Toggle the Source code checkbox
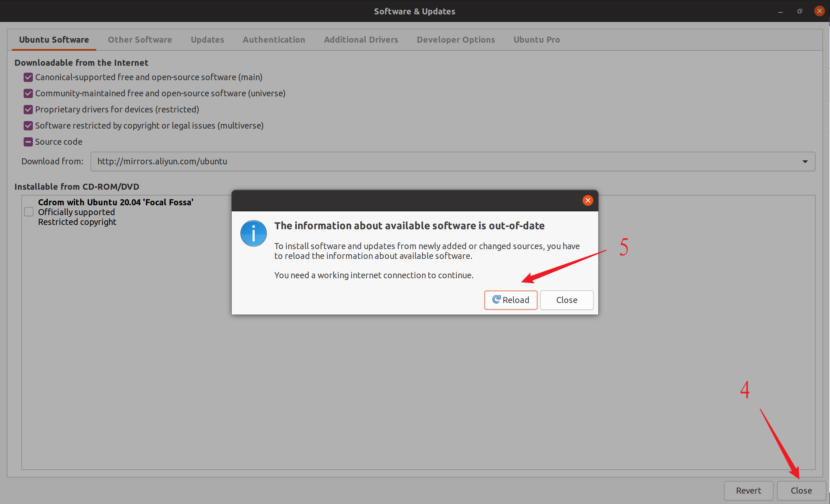This screenshot has height=504, width=830. click(27, 141)
